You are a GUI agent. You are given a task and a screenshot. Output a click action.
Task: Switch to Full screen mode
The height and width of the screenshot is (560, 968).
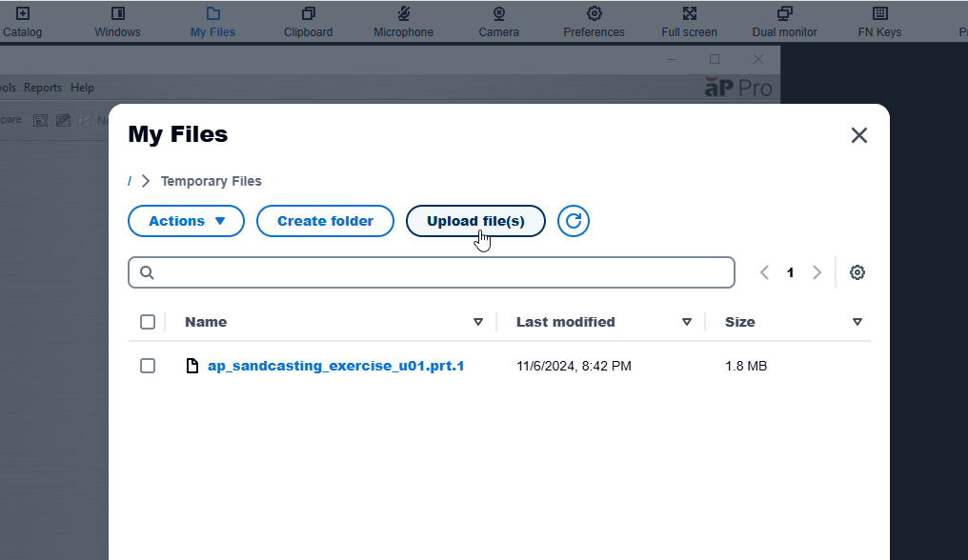690,22
